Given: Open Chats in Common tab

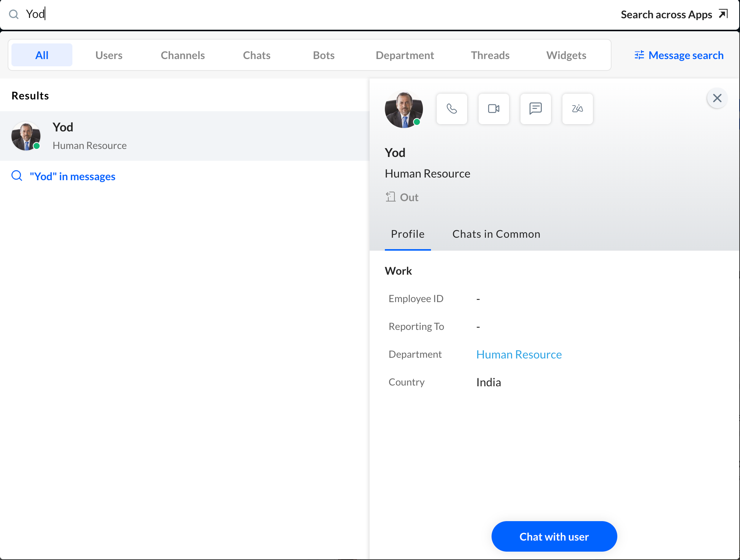Looking at the screenshot, I should (496, 234).
